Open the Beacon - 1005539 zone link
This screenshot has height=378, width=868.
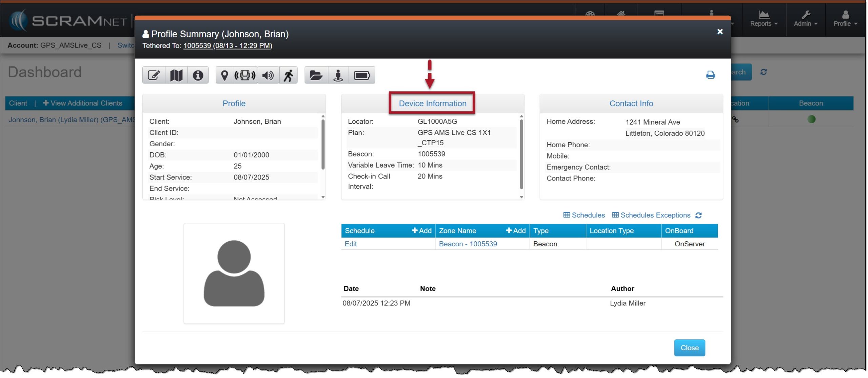pyautogui.click(x=468, y=244)
